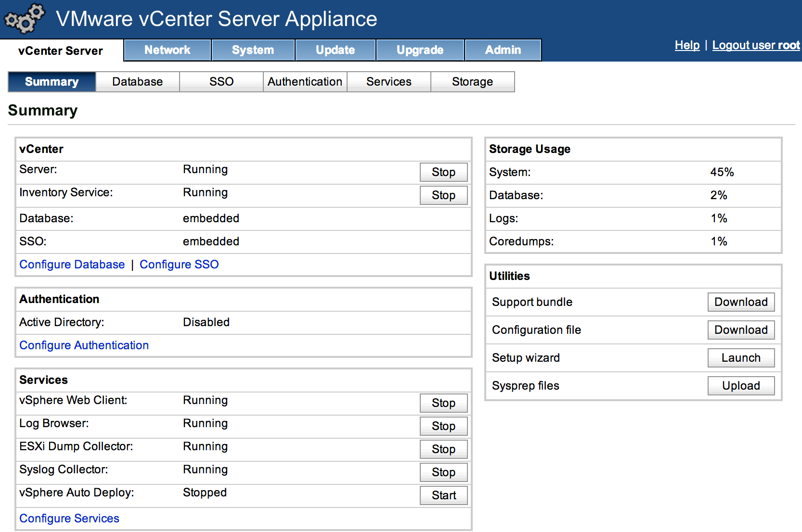Stop the vCenter Server service
Screen dimensions: 802x532
[x=443, y=172]
